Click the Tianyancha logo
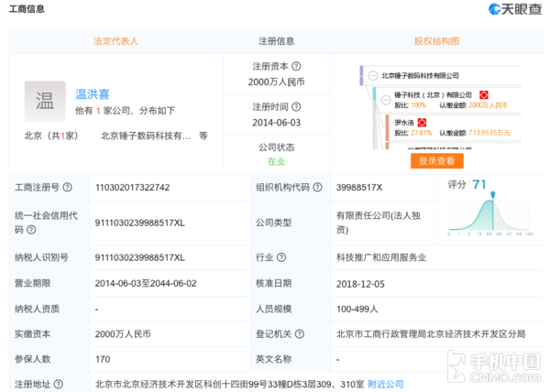Image resolution: width=550 pixels, height=392 pixels. [515, 9]
